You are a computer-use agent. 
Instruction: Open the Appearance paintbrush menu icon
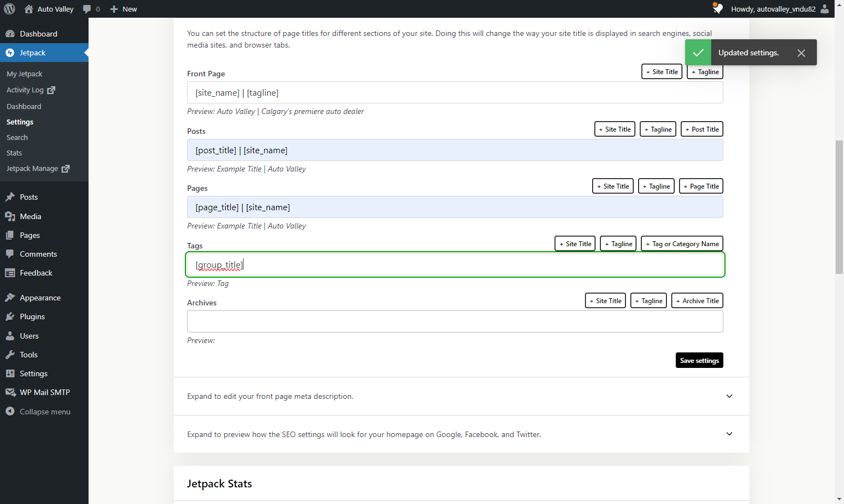(x=10, y=298)
